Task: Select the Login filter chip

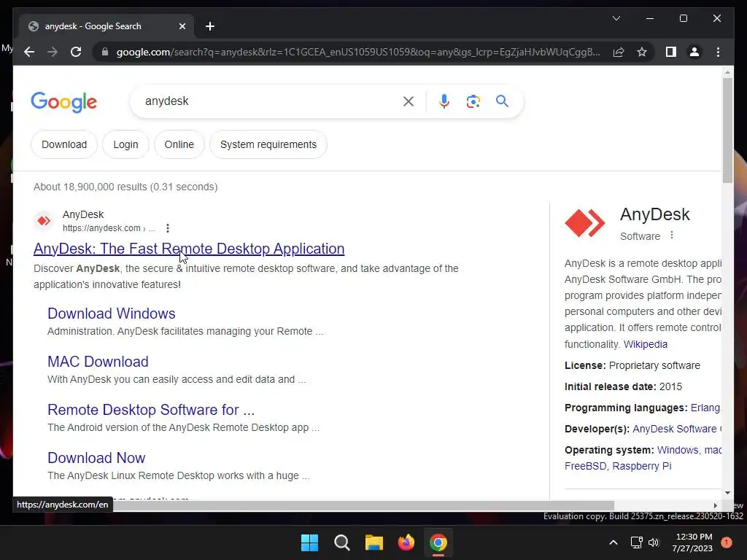Action: pyautogui.click(x=125, y=144)
